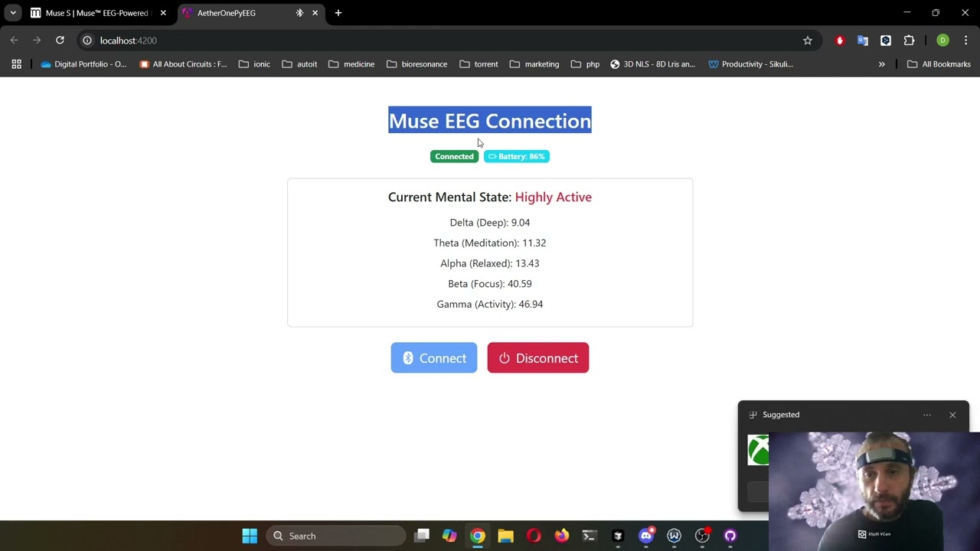Click the green Connected status badge
Viewport: 980px width, 551px height.
tap(454, 156)
